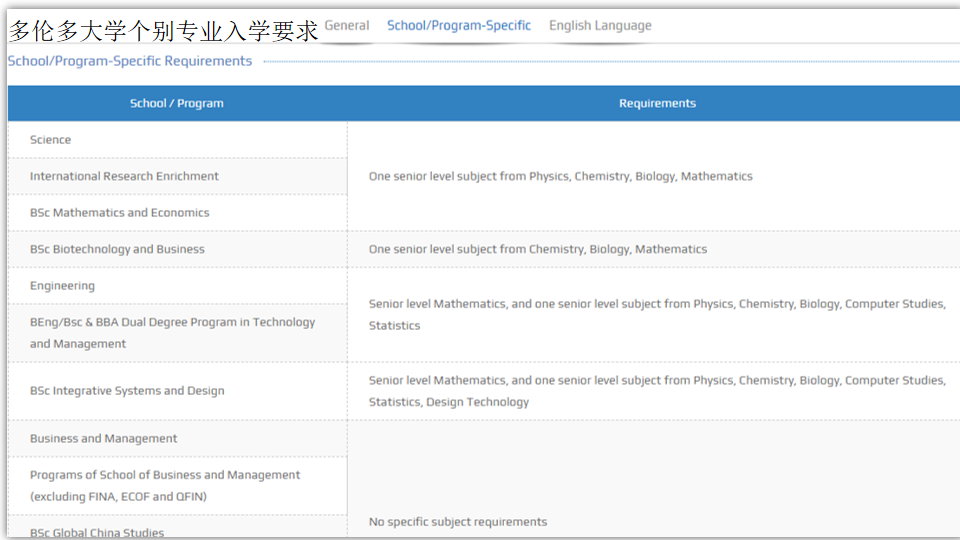Click the School/Program-Specific Requirements heading

click(x=130, y=61)
